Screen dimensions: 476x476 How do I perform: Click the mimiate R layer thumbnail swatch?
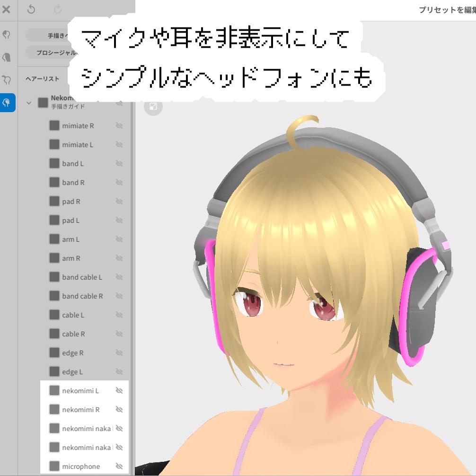(x=54, y=125)
